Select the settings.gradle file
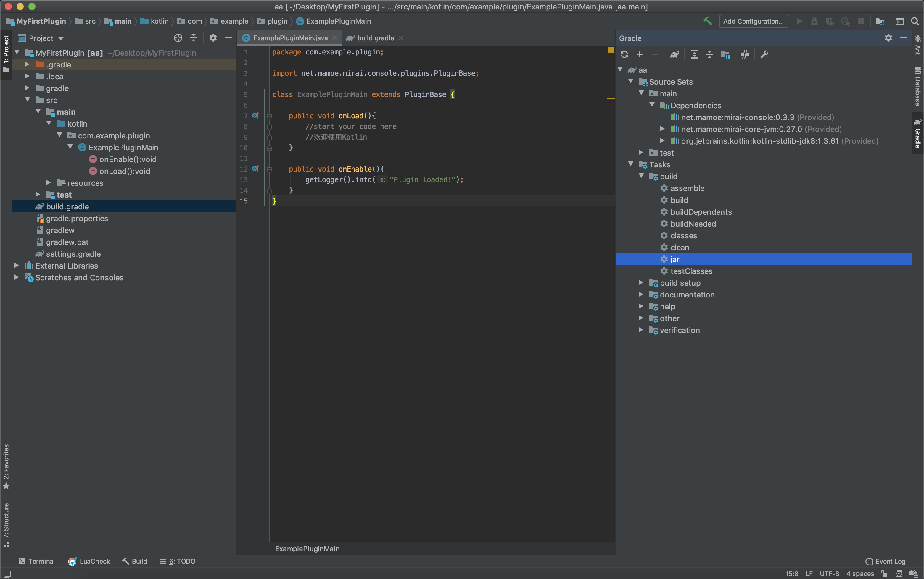924x579 pixels. coord(73,254)
